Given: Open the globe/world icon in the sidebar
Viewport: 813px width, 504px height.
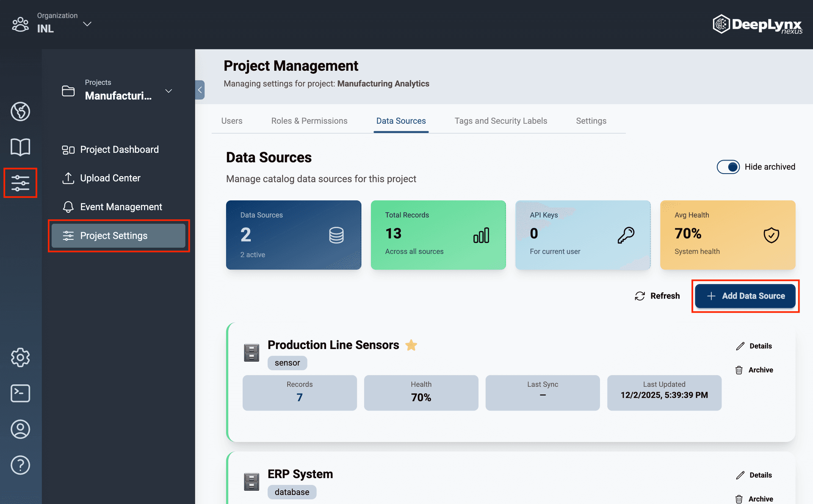Looking at the screenshot, I should tap(20, 111).
